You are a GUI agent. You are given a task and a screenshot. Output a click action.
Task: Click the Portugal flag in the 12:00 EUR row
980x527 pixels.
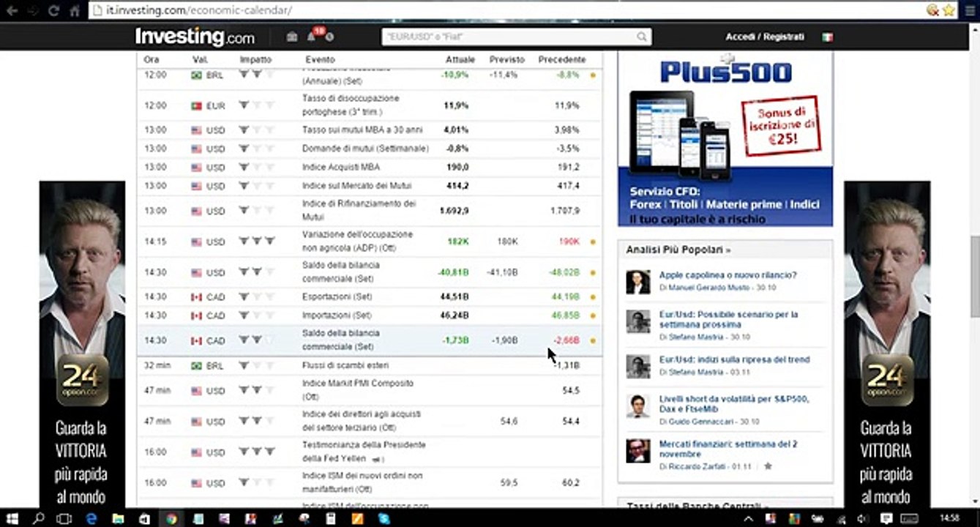196,105
